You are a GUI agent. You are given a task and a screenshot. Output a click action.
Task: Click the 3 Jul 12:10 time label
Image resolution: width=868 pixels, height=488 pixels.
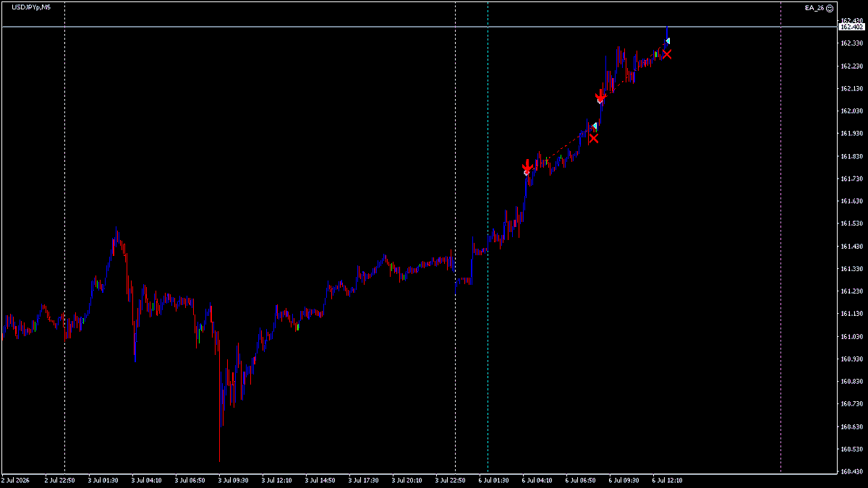pyautogui.click(x=278, y=480)
